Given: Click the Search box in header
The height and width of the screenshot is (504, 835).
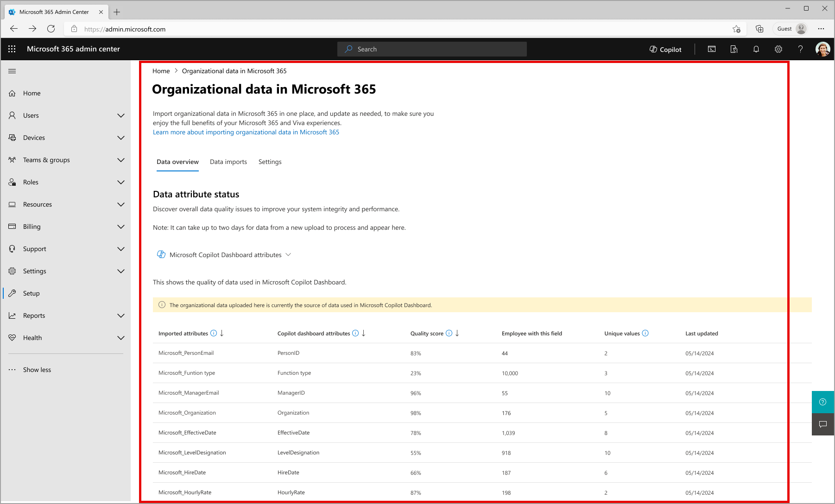Looking at the screenshot, I should (432, 49).
